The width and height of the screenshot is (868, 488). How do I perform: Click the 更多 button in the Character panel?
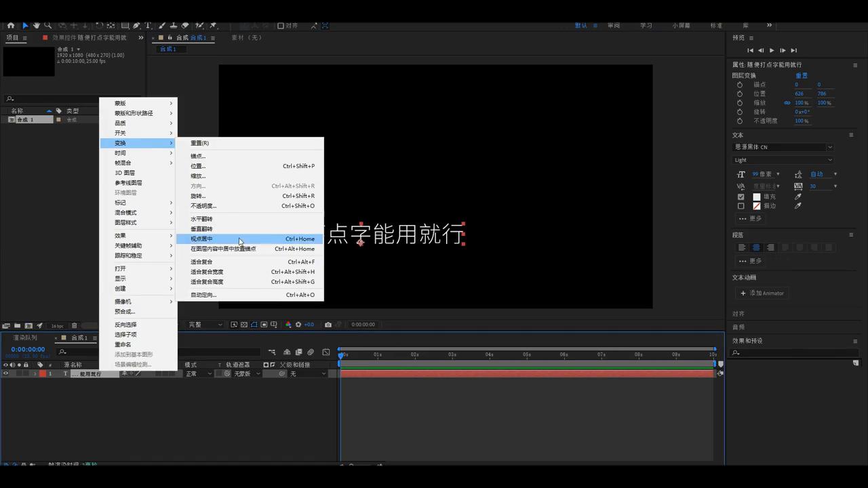tap(751, 218)
